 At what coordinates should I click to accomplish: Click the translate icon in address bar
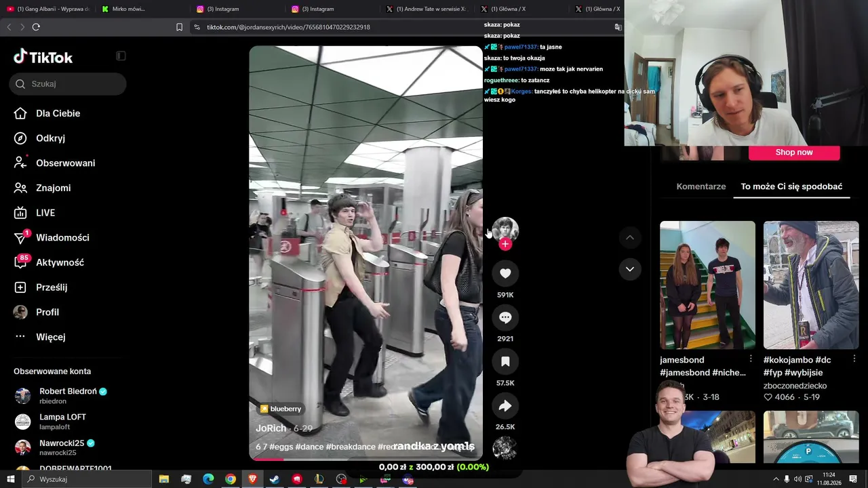[618, 27]
